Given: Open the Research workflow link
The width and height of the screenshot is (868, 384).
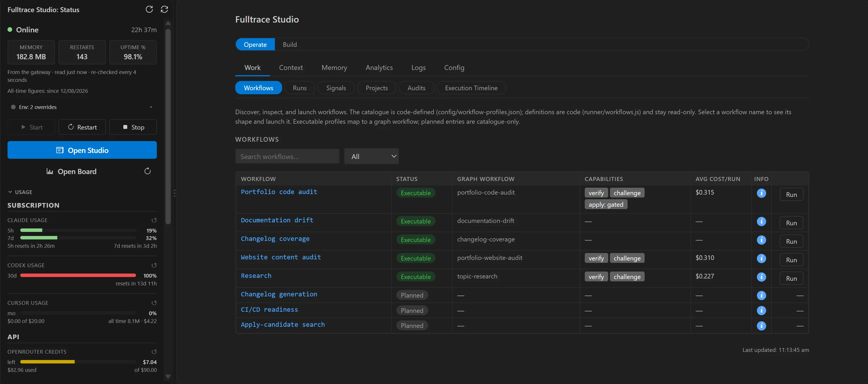Looking at the screenshot, I should tap(256, 276).
